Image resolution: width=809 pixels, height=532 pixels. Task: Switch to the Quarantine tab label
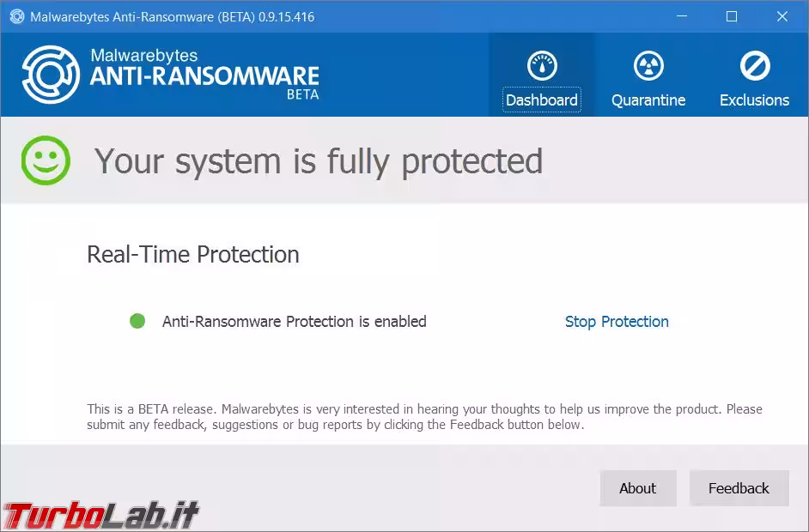(648, 100)
